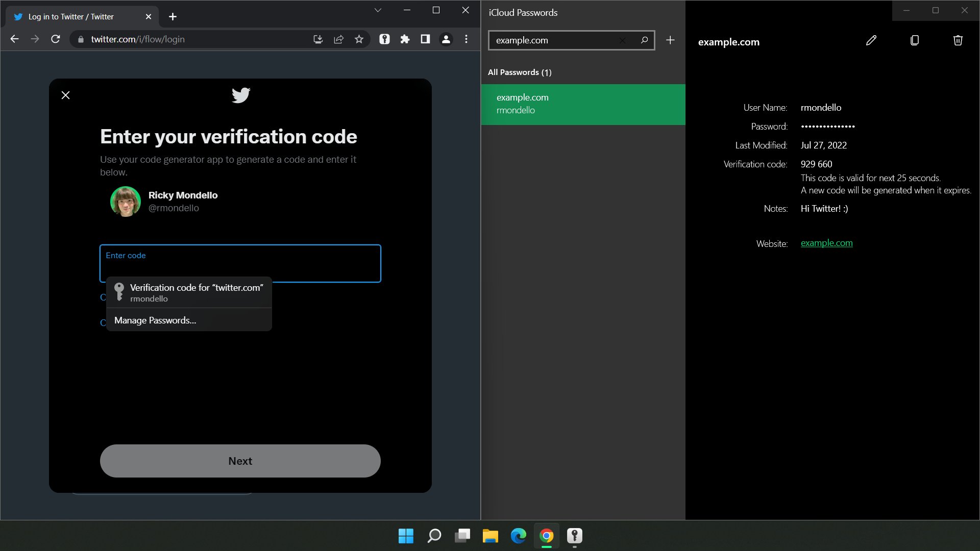Close the Twitter verification dialog with X
The image size is (980, 551).
[65, 95]
